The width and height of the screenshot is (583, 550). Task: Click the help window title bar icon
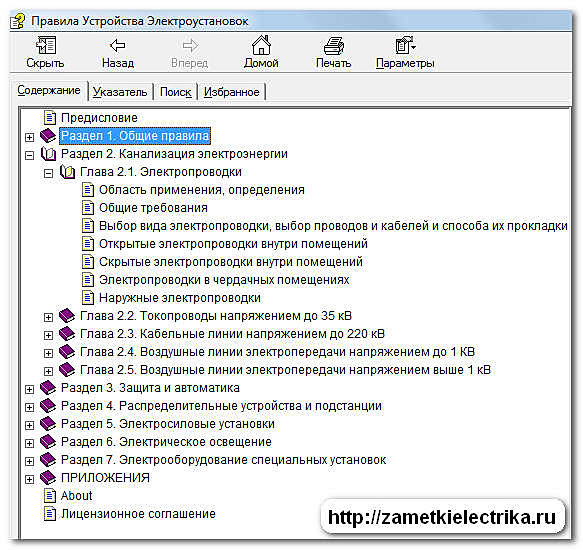17,21
